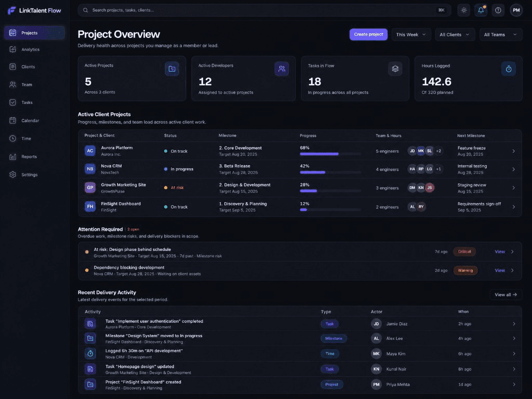Click Aurora Platform 68% progress bar
Screen dimensions: 532x399
(330, 154)
